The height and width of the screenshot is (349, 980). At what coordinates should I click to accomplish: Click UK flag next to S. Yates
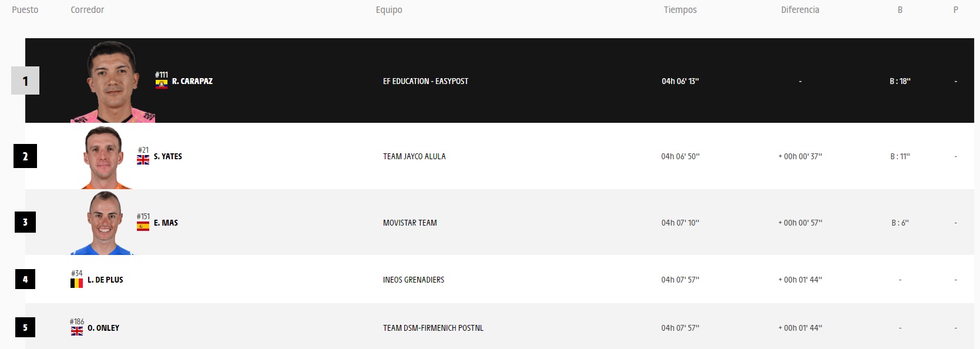click(143, 160)
